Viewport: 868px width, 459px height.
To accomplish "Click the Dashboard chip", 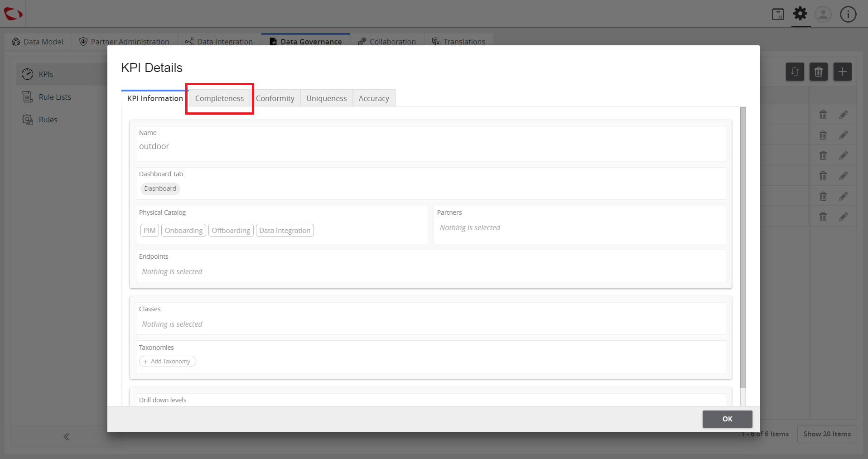I will pyautogui.click(x=160, y=188).
